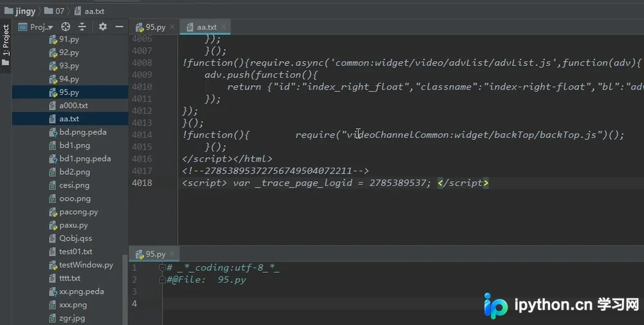Open Project panel settings gear
This screenshot has width=644, height=325.
click(102, 27)
